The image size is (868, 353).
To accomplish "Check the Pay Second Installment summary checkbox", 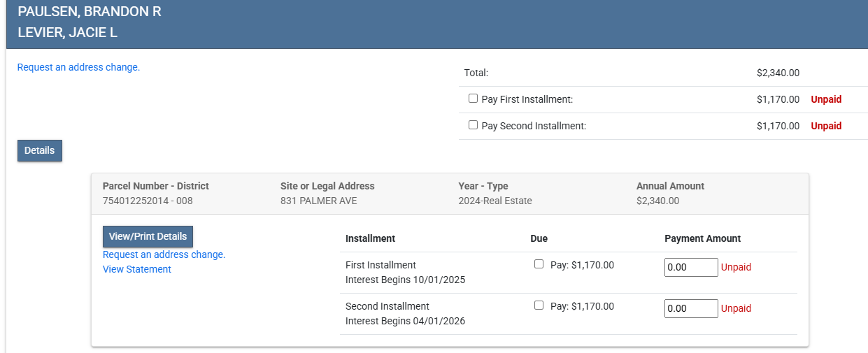I will (x=473, y=125).
